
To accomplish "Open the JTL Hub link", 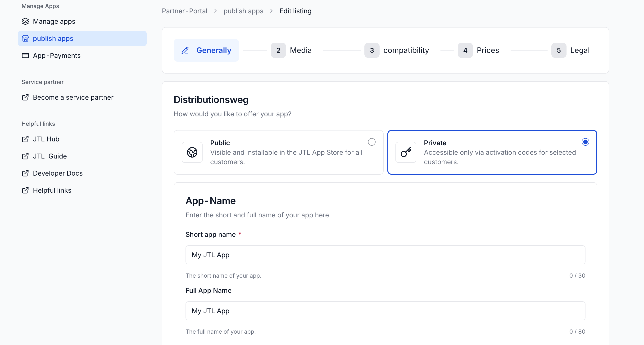I will click(x=82, y=139).
